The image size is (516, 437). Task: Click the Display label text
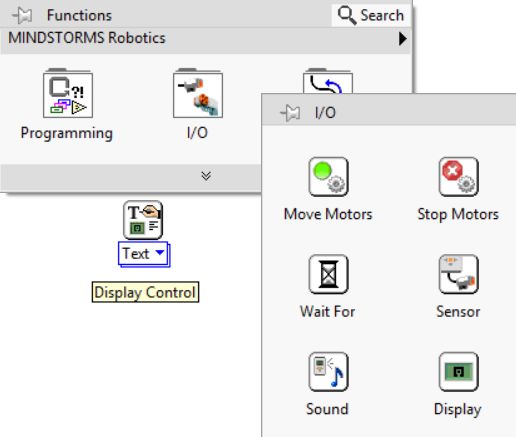pos(458,410)
